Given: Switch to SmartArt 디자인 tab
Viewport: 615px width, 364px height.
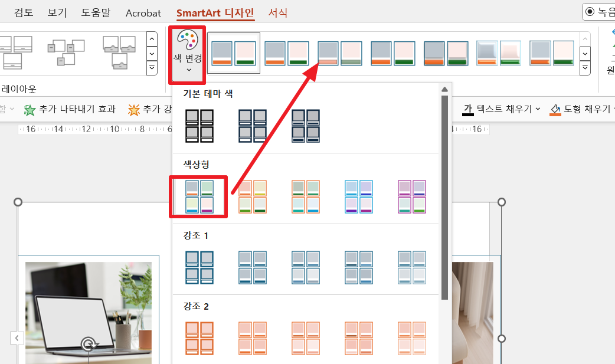Looking at the screenshot, I should (215, 13).
